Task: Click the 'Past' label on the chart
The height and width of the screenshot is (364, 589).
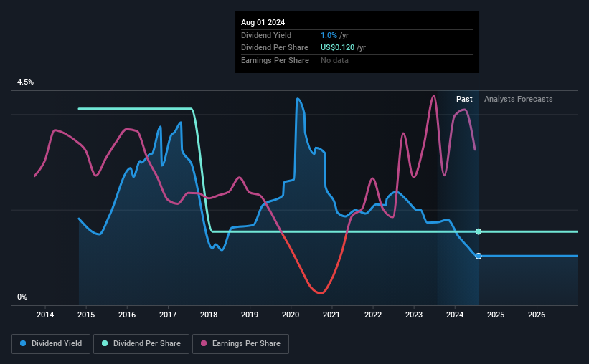Action: (x=464, y=99)
